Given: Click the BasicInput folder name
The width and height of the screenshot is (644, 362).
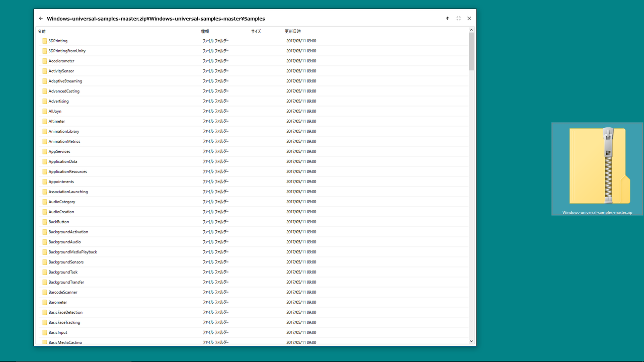Looking at the screenshot, I should pos(58,332).
